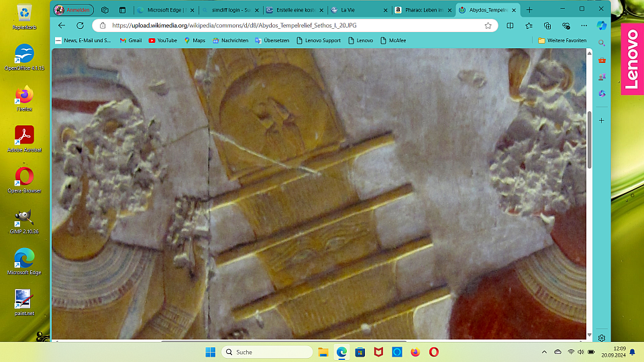Viewport: 644px width, 362px height.
Task: Open News, E-Mail und S... bookmark
Action: [x=83, y=40]
